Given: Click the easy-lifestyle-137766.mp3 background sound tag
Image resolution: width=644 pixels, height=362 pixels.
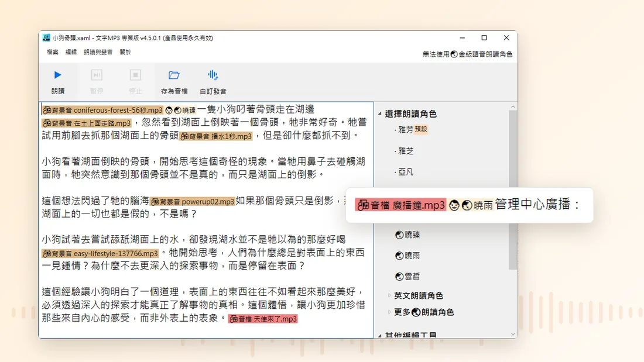Looking at the screenshot, I should pos(100,253).
